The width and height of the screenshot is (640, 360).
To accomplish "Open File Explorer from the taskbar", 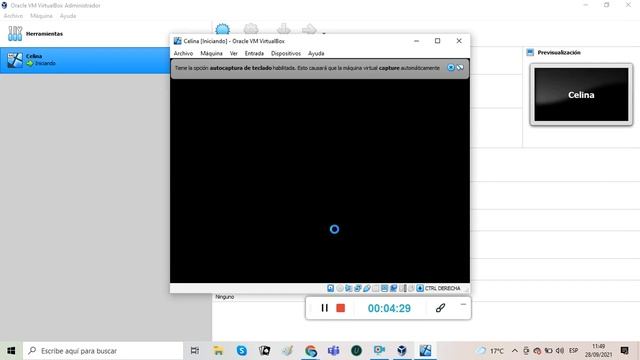I will point(218,351).
